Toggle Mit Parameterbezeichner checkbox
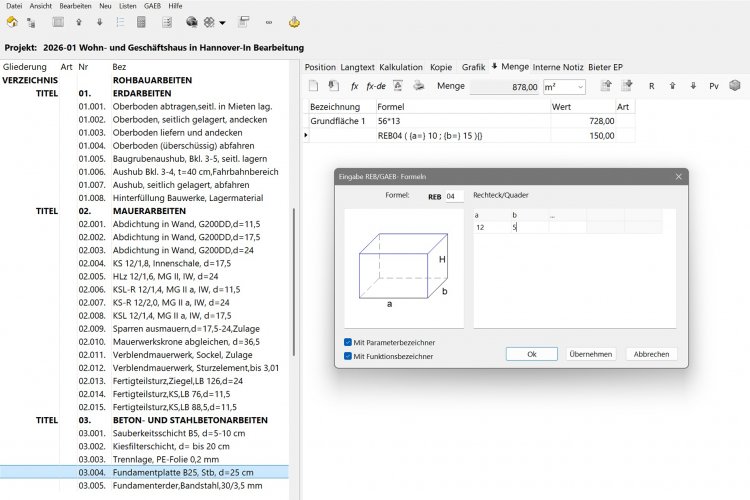750x500 pixels. 348,342
